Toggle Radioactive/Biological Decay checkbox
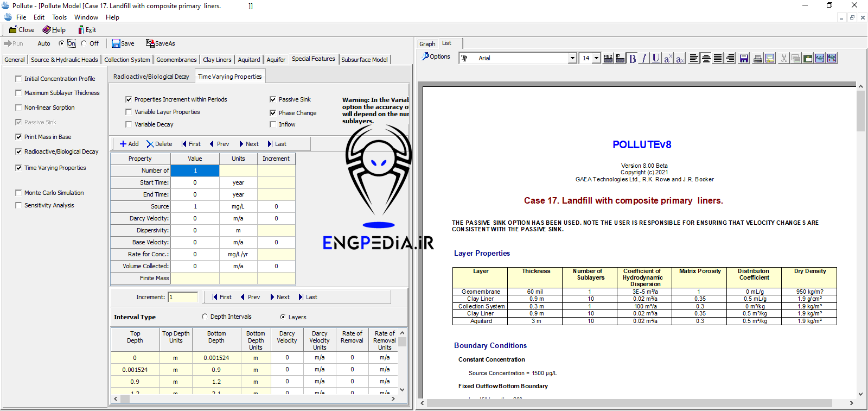The width and height of the screenshot is (868, 411). tap(18, 151)
